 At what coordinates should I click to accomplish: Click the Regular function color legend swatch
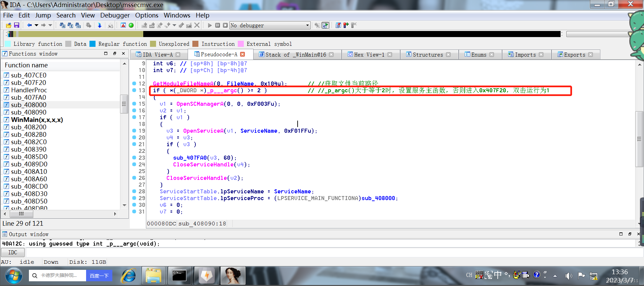click(92, 44)
